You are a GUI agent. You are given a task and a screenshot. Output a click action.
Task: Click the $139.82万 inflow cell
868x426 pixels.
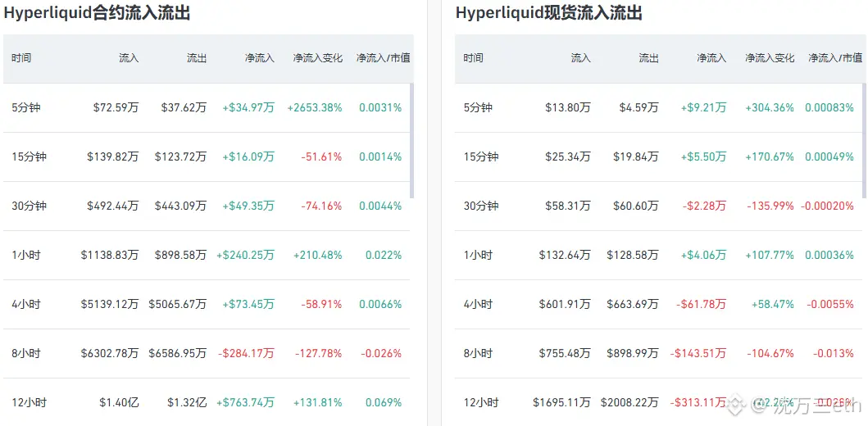tap(113, 157)
